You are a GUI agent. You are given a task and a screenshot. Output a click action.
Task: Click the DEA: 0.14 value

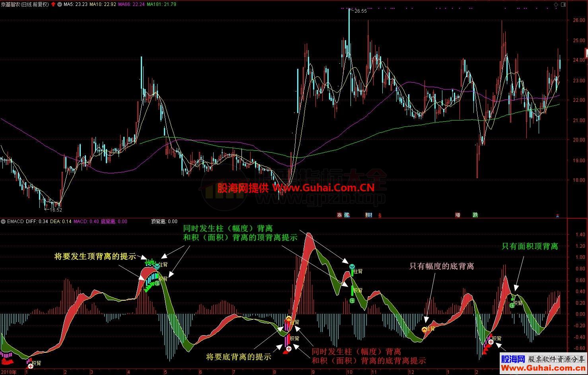click(61, 222)
